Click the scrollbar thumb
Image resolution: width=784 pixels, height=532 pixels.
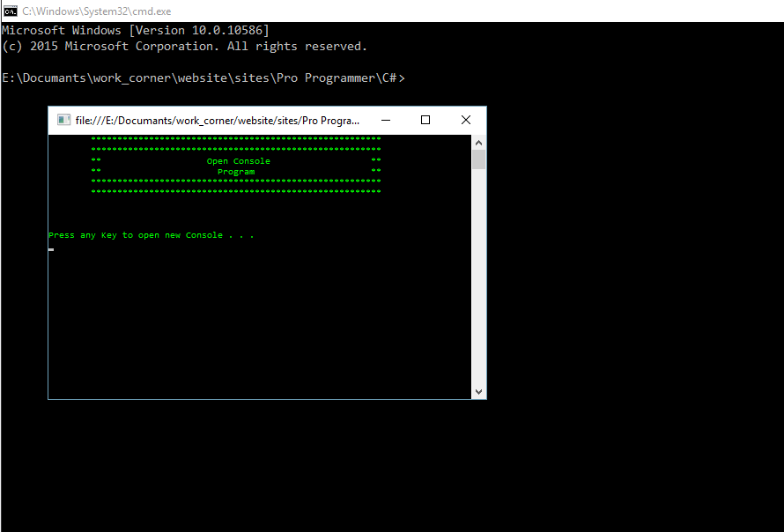[x=478, y=159]
